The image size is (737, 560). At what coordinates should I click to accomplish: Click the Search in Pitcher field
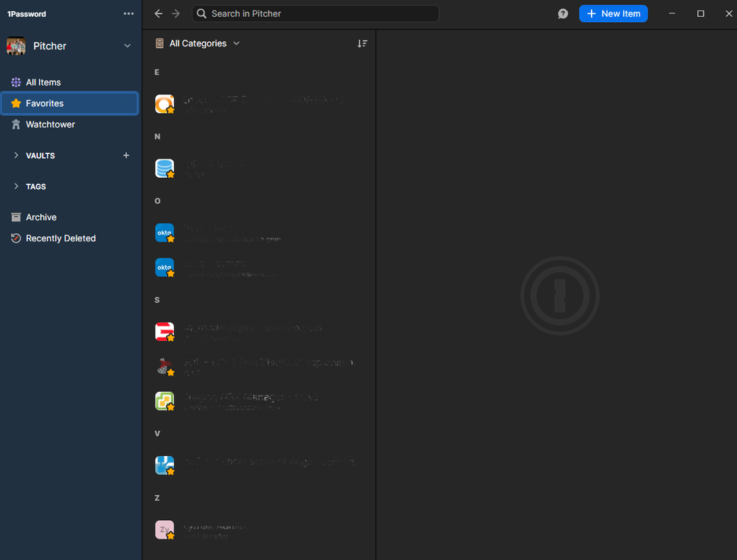coord(317,13)
